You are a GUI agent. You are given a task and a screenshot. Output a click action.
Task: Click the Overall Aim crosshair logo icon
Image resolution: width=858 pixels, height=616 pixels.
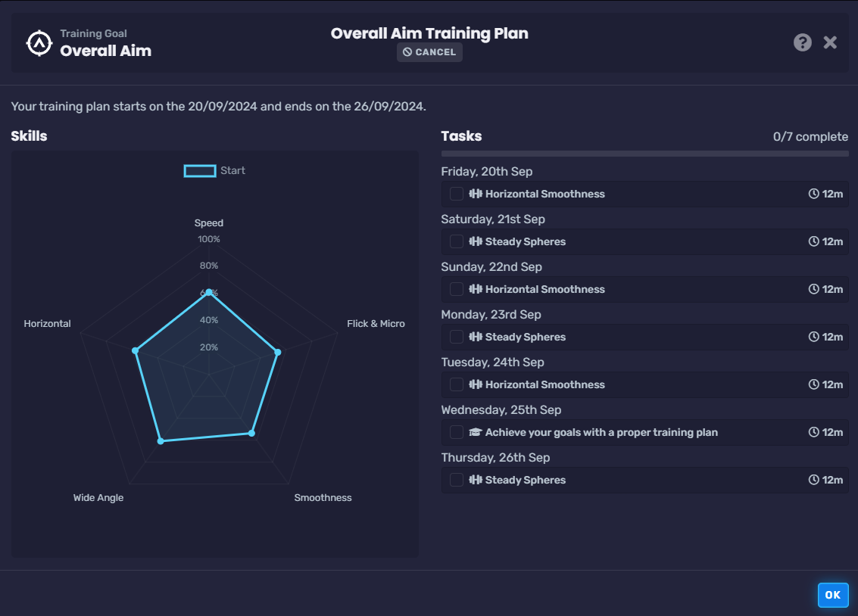38,43
